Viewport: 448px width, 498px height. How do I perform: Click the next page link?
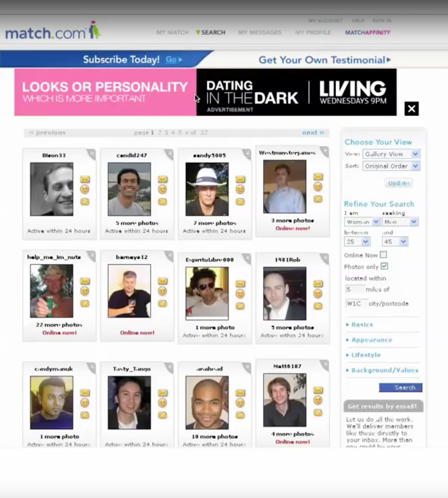coord(313,133)
